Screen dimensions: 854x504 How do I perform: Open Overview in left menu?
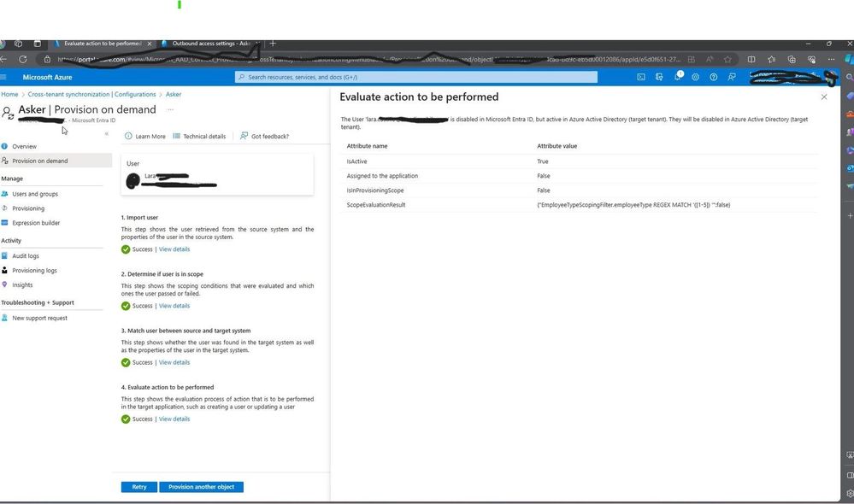click(x=24, y=146)
